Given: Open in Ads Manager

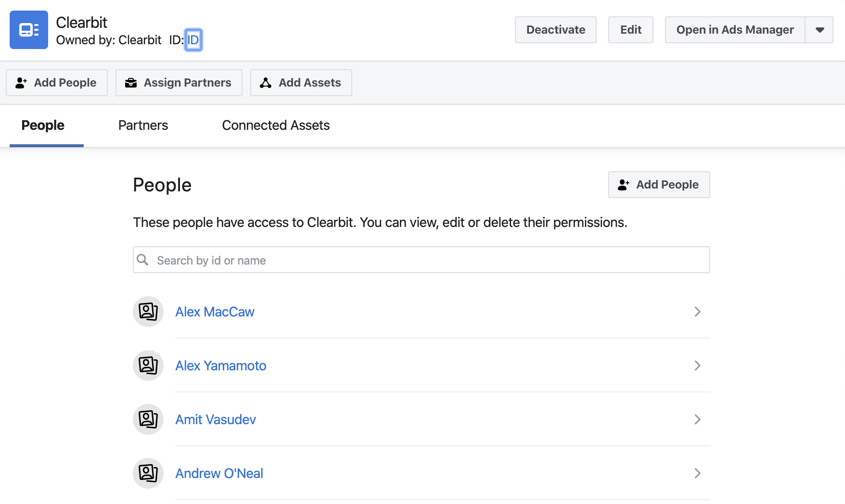Looking at the screenshot, I should 735,30.
